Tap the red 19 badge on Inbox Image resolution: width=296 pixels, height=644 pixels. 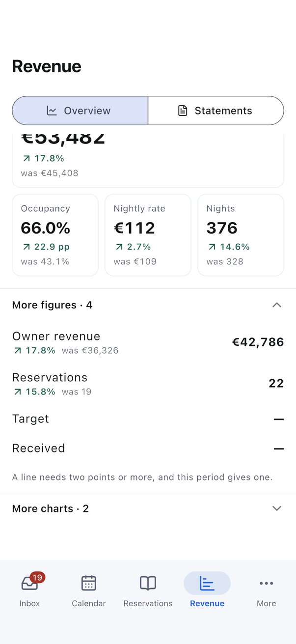[x=37, y=577]
